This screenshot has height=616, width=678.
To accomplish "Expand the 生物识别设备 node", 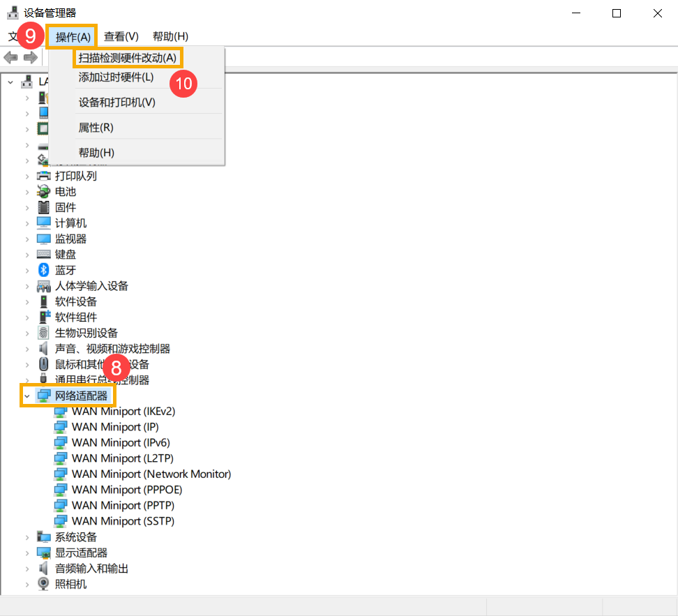I will (x=27, y=333).
